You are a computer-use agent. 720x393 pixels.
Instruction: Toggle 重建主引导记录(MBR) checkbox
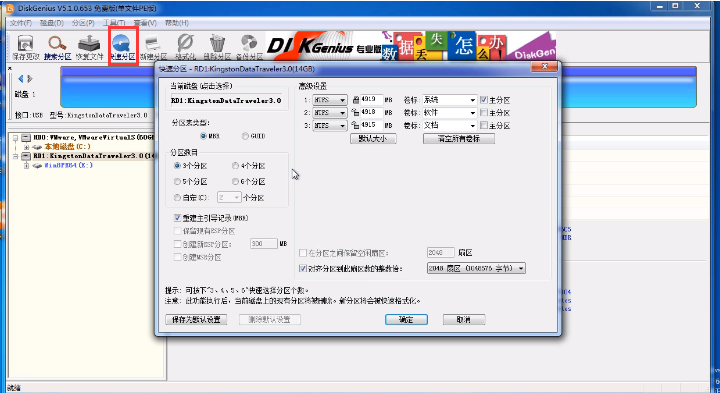point(177,218)
